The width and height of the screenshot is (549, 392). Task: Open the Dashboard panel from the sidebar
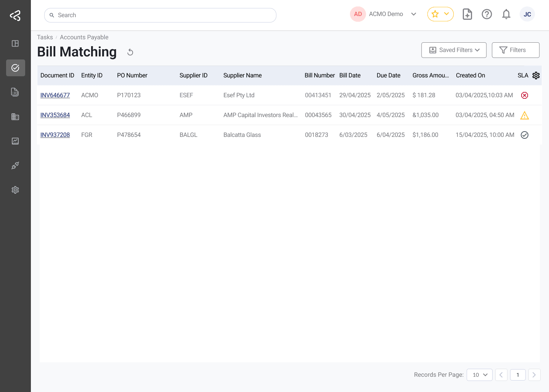15,43
